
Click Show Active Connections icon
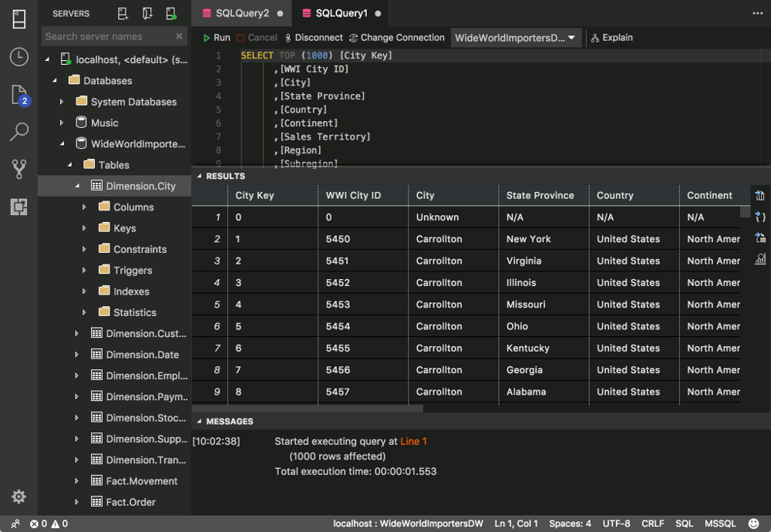click(170, 14)
